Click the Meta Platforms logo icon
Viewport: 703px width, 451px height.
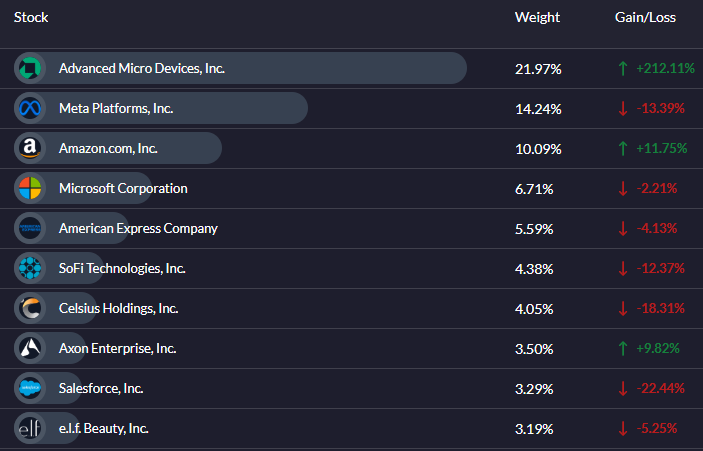[30, 108]
